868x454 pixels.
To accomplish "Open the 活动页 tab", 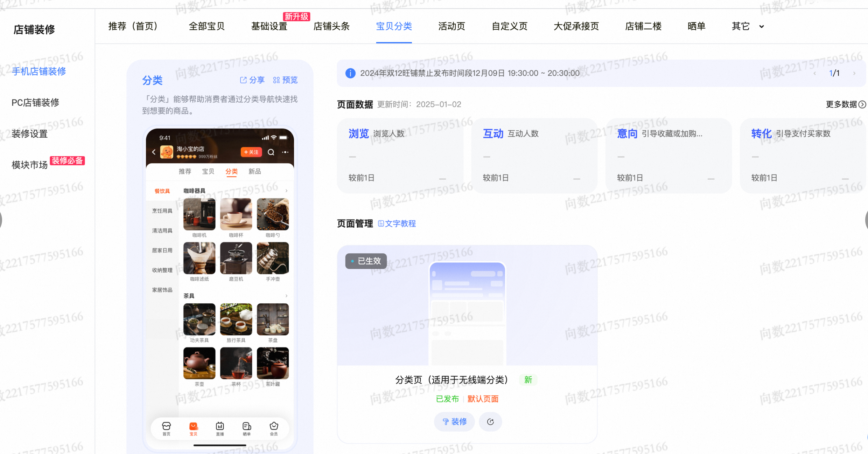I will (451, 26).
